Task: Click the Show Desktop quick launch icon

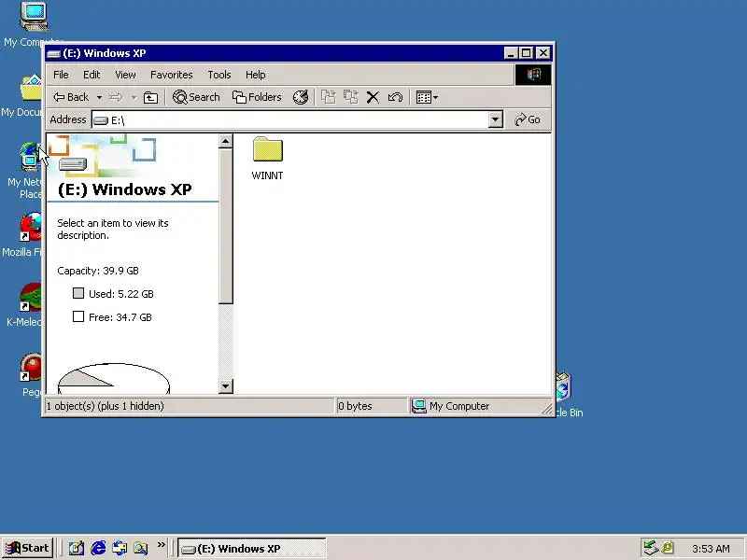Action: tap(77, 549)
